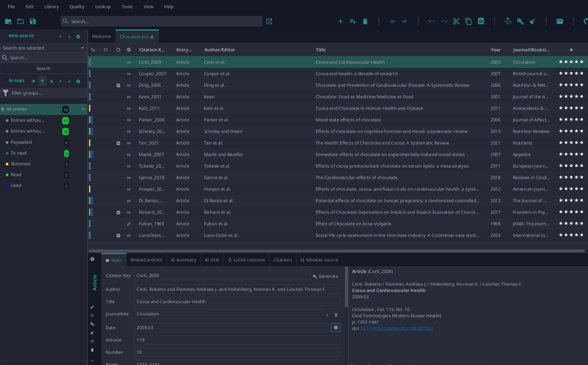
Task: Delete the selected entry from toolbar
Action: (x=365, y=22)
